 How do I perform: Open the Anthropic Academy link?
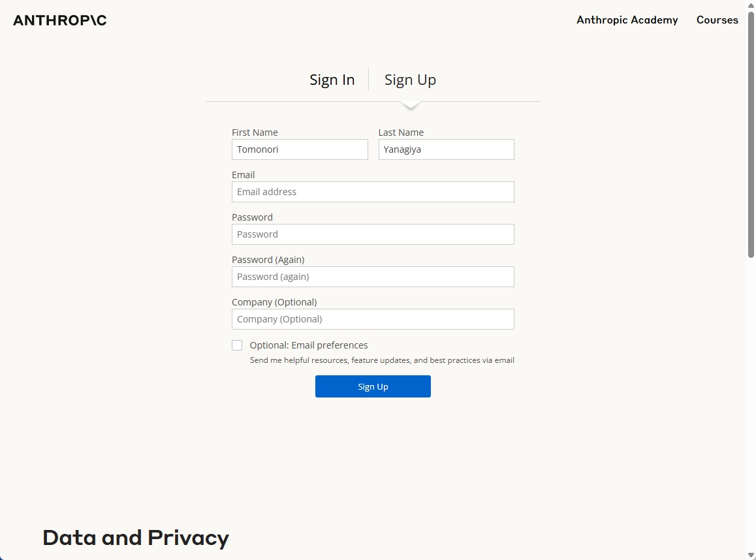point(627,20)
